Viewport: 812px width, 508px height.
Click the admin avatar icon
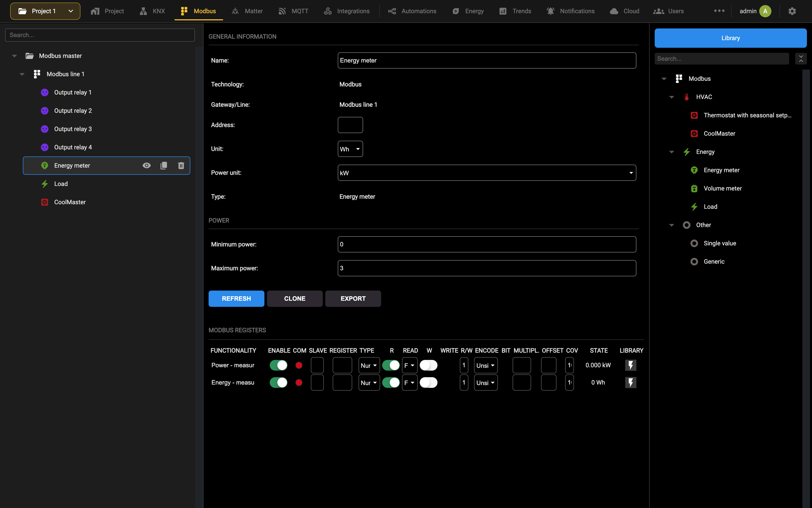[765, 11]
